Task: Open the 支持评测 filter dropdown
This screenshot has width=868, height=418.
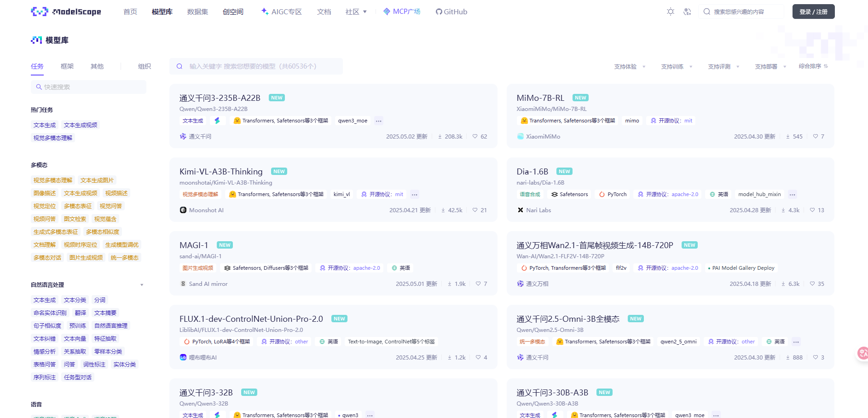Action: pos(723,67)
